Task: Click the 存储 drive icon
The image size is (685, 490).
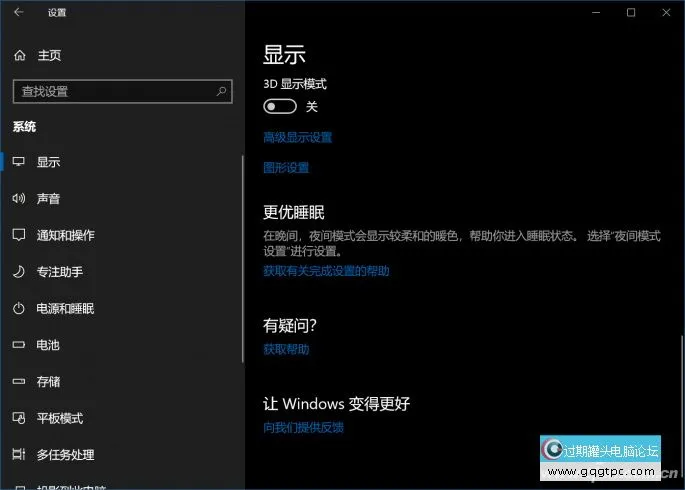Action: coord(19,381)
